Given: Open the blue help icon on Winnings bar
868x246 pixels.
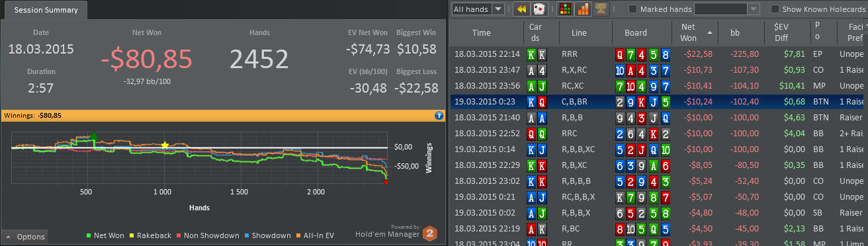Looking at the screenshot, I should click(439, 115).
